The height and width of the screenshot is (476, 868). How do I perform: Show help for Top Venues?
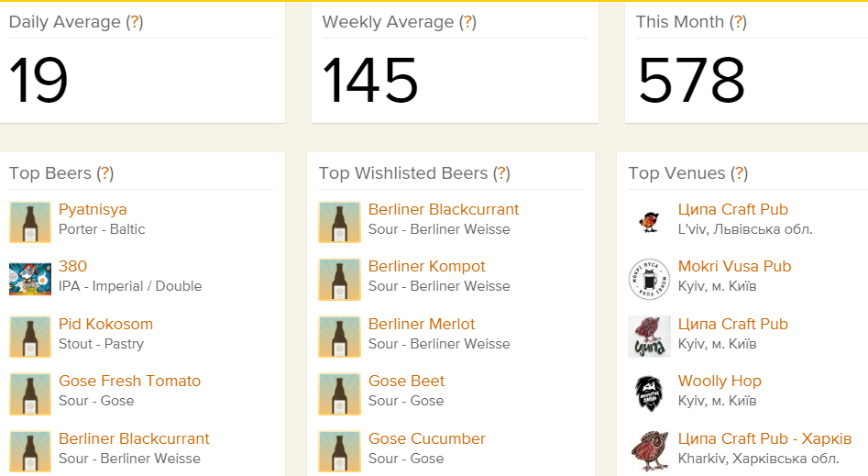tap(740, 173)
